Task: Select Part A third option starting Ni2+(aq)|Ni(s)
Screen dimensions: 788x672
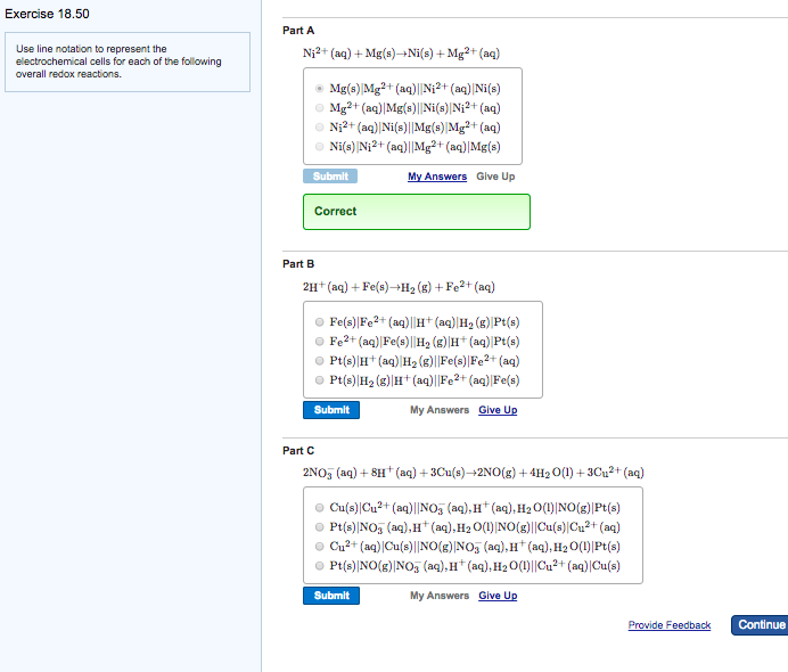Action: (x=319, y=127)
